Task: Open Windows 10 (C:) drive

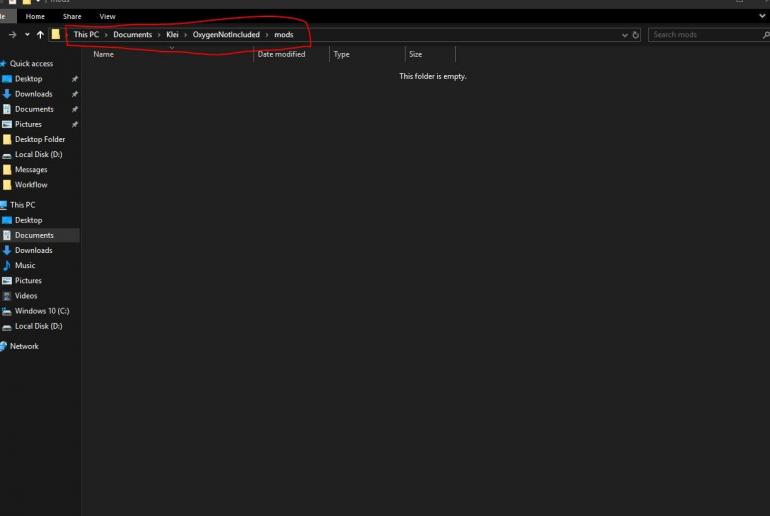Action: click(41, 311)
